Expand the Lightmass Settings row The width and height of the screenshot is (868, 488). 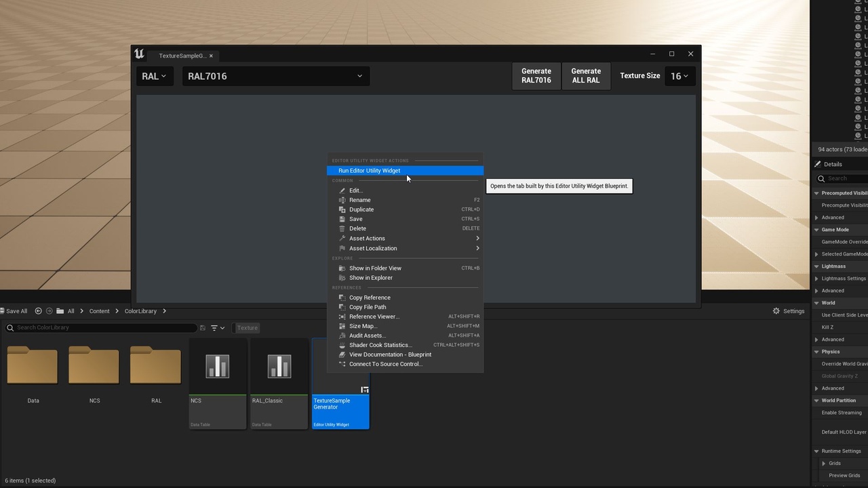point(816,279)
